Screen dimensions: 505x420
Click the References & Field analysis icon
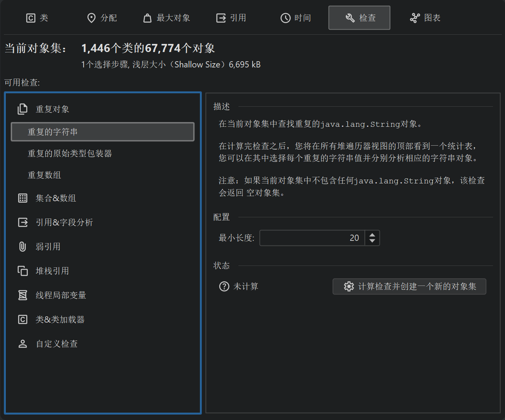coord(23,222)
